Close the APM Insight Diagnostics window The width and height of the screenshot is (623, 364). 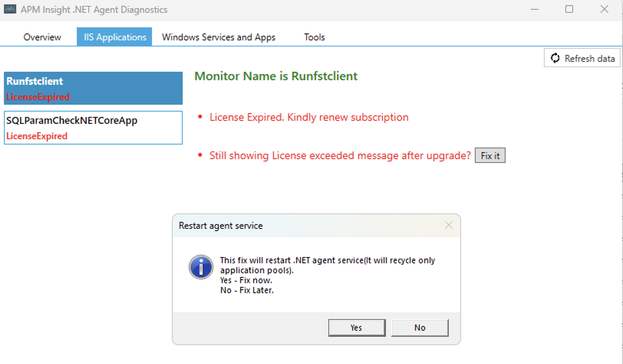point(604,9)
